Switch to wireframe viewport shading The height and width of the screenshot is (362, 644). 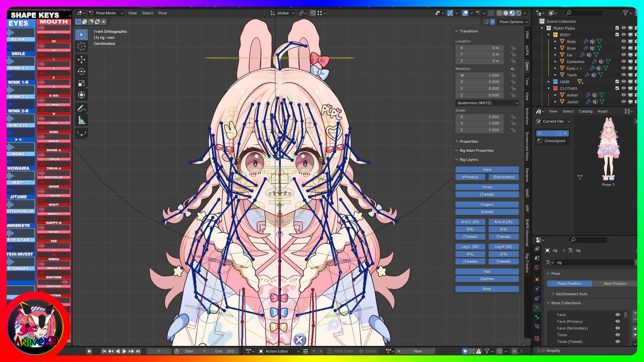pos(499,13)
